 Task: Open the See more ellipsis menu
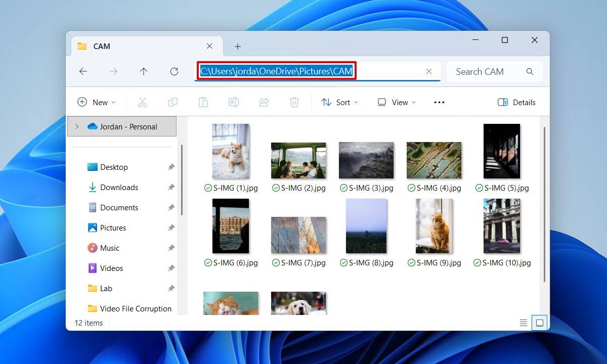[x=439, y=102]
